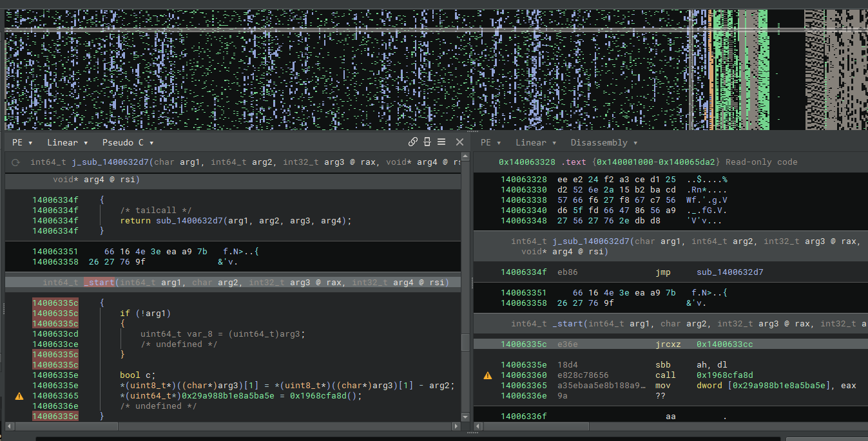Click address 140063338 in disassembly
This screenshot has height=441, width=868.
[524, 200]
